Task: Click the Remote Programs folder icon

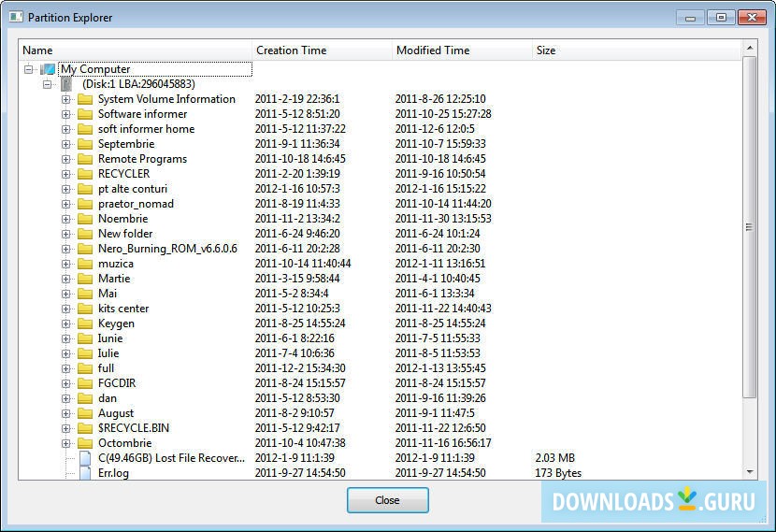Action: (85, 159)
